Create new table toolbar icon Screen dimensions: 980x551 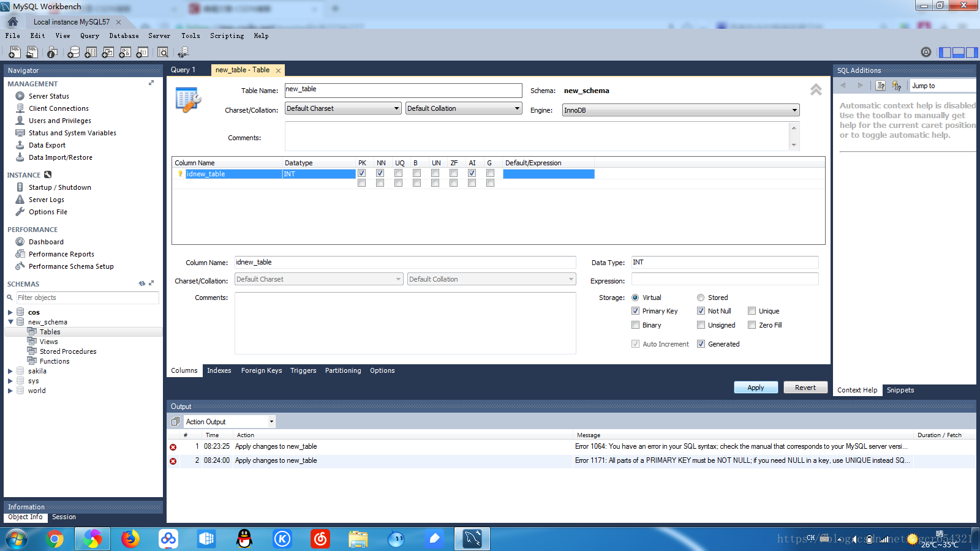[x=91, y=53]
